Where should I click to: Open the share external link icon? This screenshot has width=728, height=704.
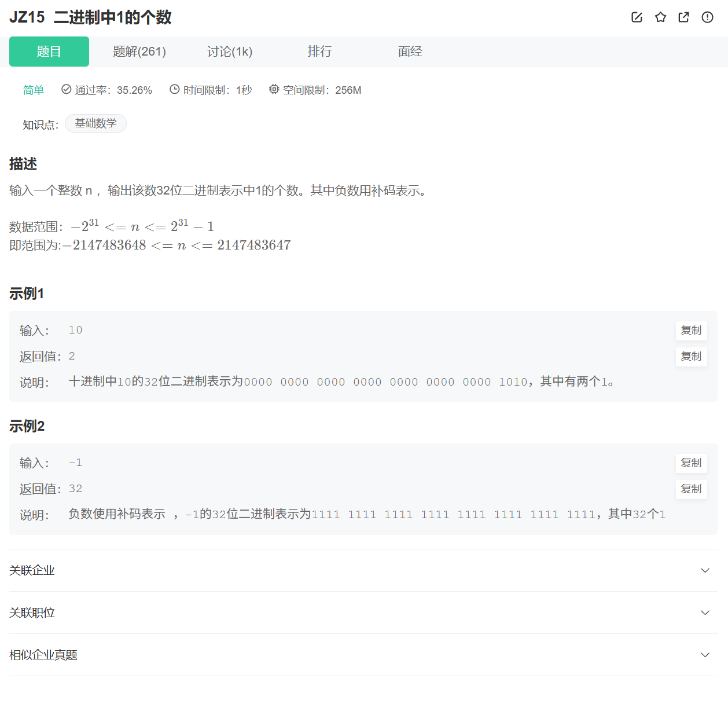pyautogui.click(x=683, y=17)
